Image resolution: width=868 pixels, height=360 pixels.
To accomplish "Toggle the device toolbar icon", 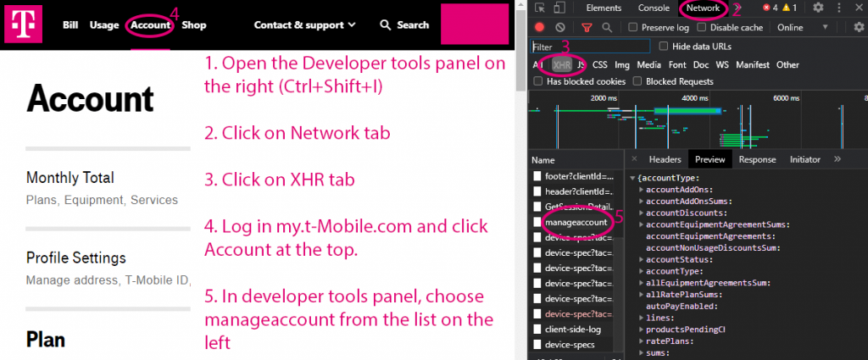I will click(x=559, y=8).
